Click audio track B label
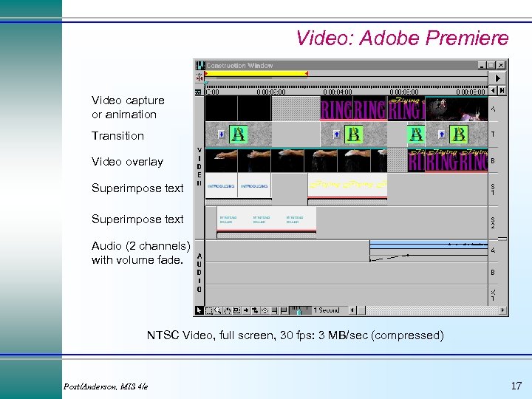The height and width of the screenshot is (399, 532). pyautogui.click(x=493, y=273)
